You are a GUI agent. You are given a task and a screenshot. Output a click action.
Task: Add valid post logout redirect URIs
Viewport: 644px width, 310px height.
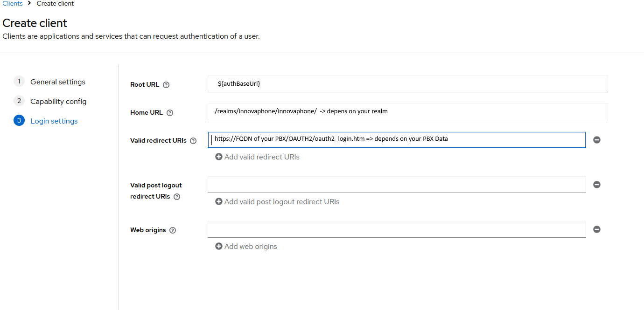277,202
